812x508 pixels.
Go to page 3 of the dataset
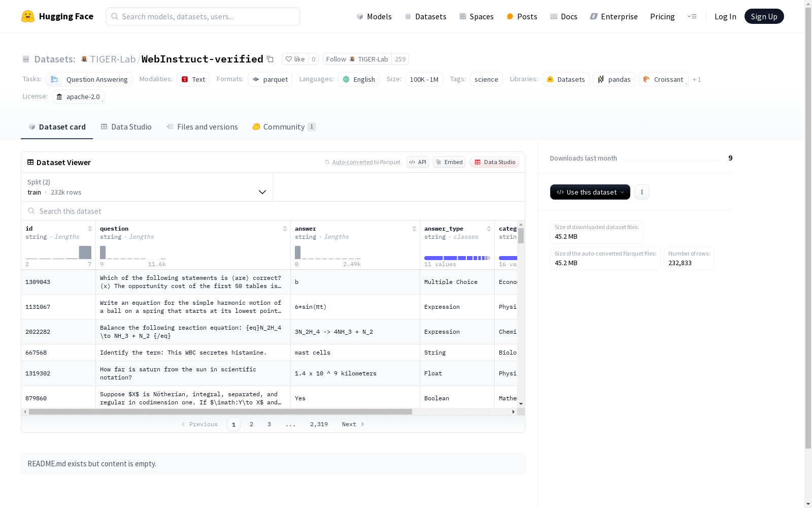pos(269,424)
